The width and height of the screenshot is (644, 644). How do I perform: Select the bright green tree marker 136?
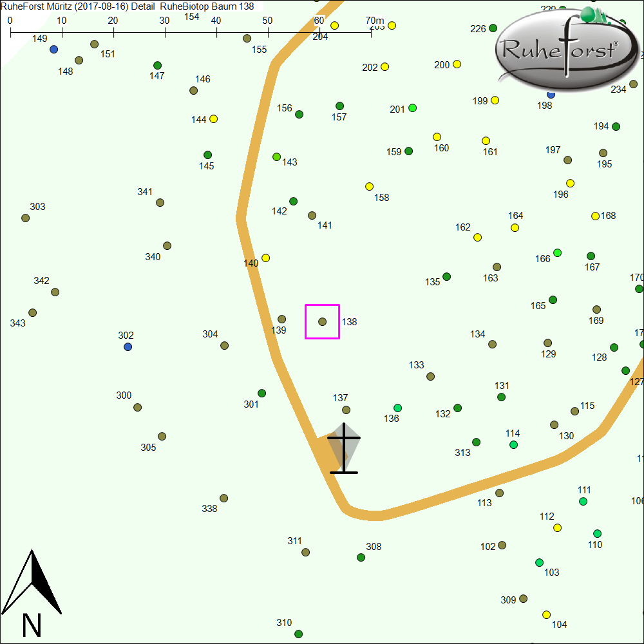(397, 408)
